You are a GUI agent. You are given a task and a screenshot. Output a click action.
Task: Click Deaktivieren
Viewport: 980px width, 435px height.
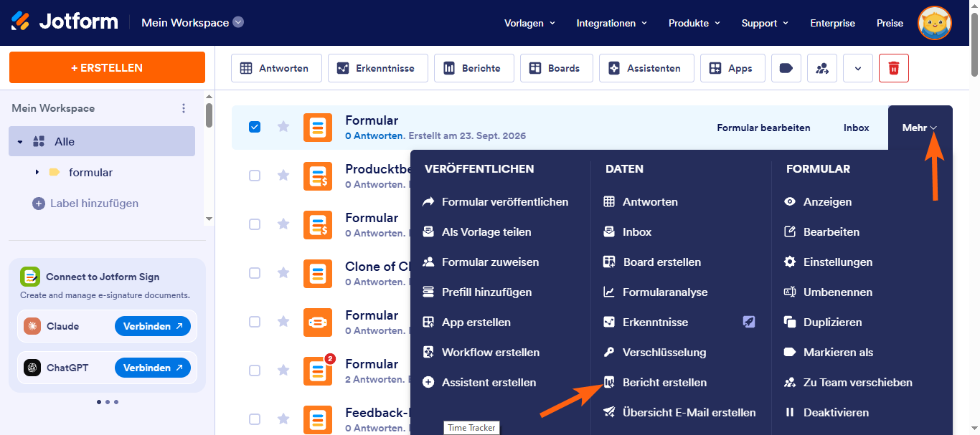click(826, 413)
